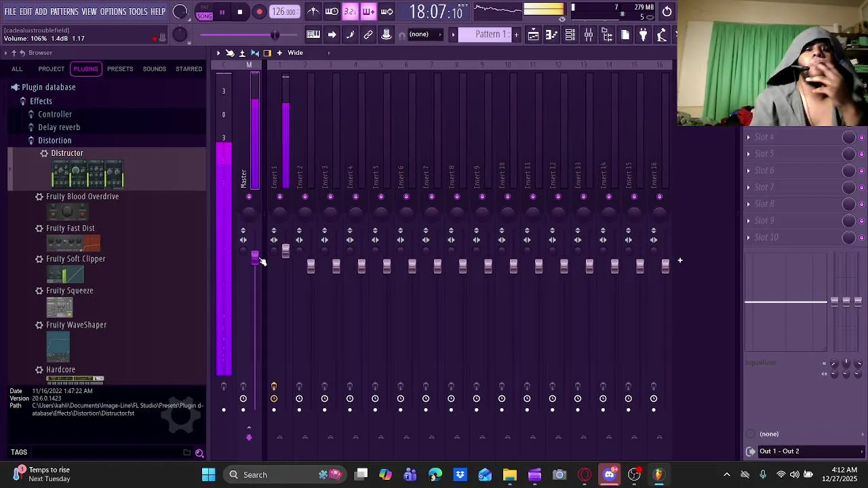Viewport: 868px width, 488px height.
Task: Open the HELP menu
Action: pyautogui.click(x=158, y=12)
